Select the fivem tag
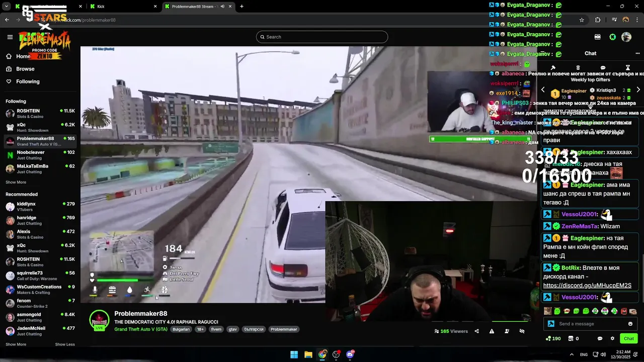 216,329
